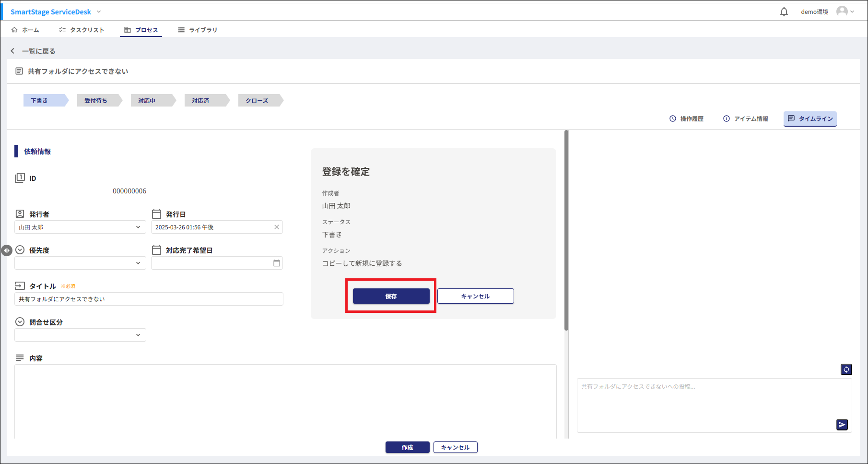
Task: Expand the 問合せ区分 dropdown
Action: pos(138,335)
